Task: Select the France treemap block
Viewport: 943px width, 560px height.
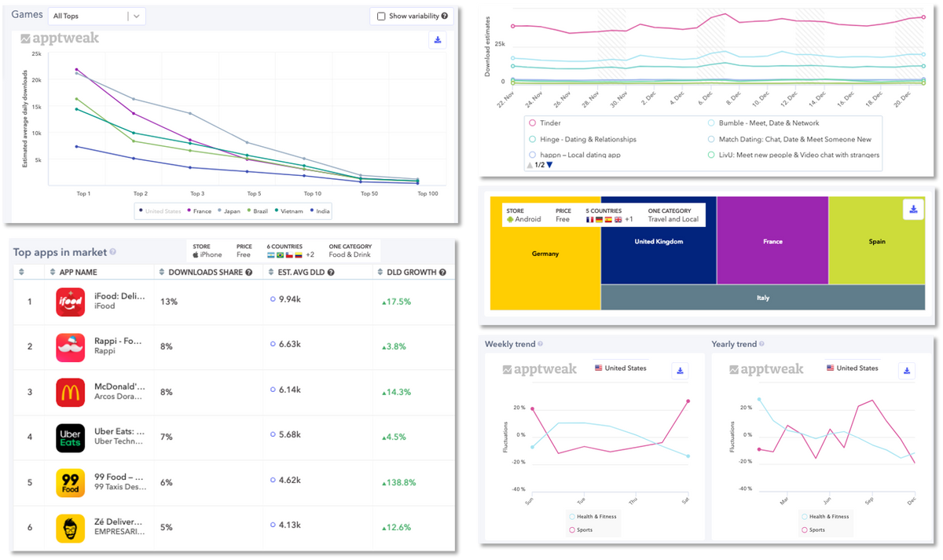Action: [772, 240]
